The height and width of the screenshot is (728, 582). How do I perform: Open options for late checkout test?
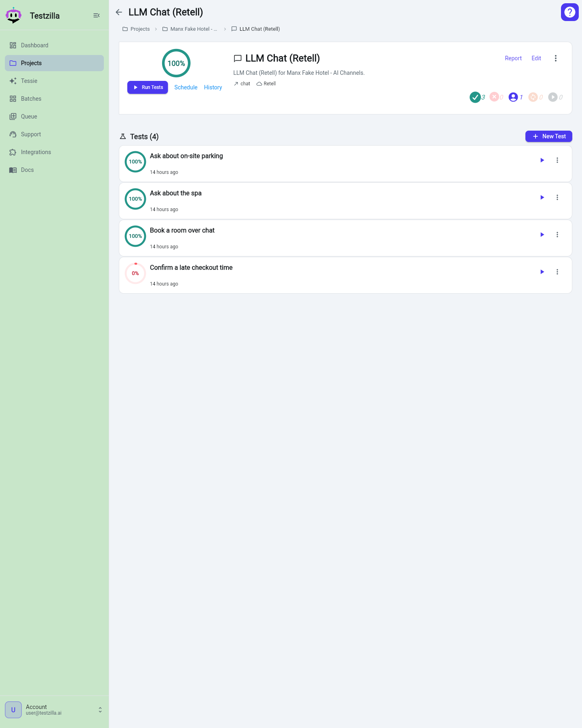(557, 272)
